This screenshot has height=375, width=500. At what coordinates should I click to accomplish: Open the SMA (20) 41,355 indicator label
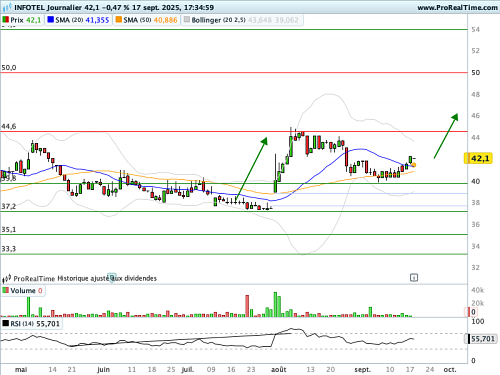tap(79, 20)
